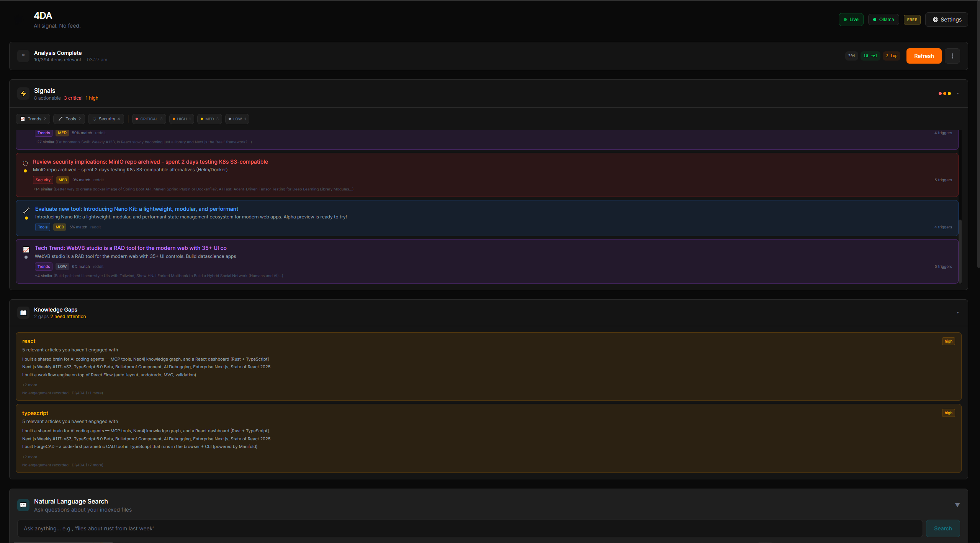980x543 pixels.
Task: Click the Natural Language Search chat icon
Action: coord(23,505)
